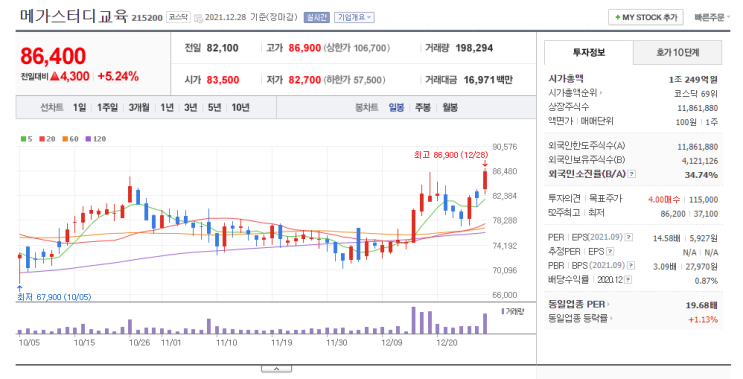The width and height of the screenshot is (743, 379).
Task: Open the 기업개요 dropdown
Action: [354, 18]
